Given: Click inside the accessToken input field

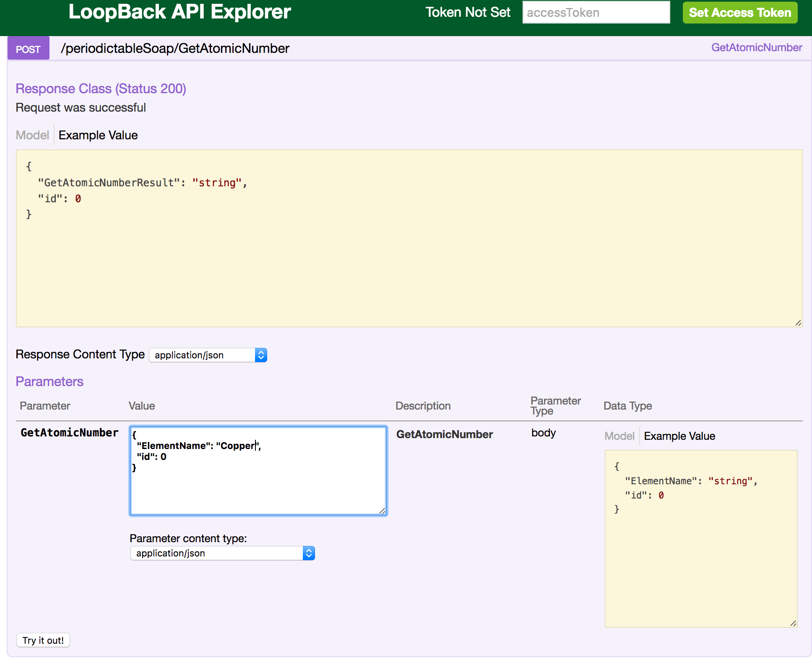Looking at the screenshot, I should 596,13.
